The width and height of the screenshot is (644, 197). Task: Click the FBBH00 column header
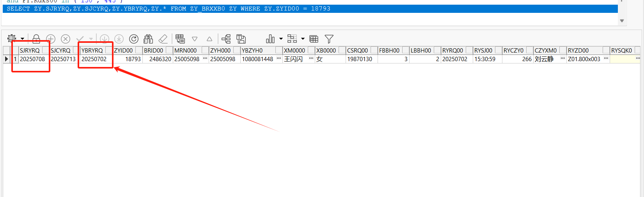click(x=393, y=51)
